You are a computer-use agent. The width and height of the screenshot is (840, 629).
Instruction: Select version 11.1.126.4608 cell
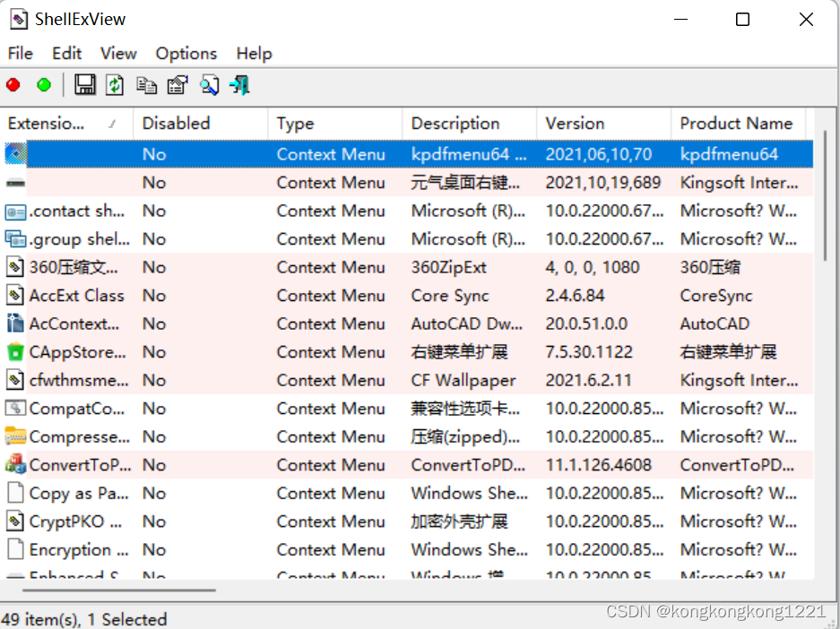598,465
